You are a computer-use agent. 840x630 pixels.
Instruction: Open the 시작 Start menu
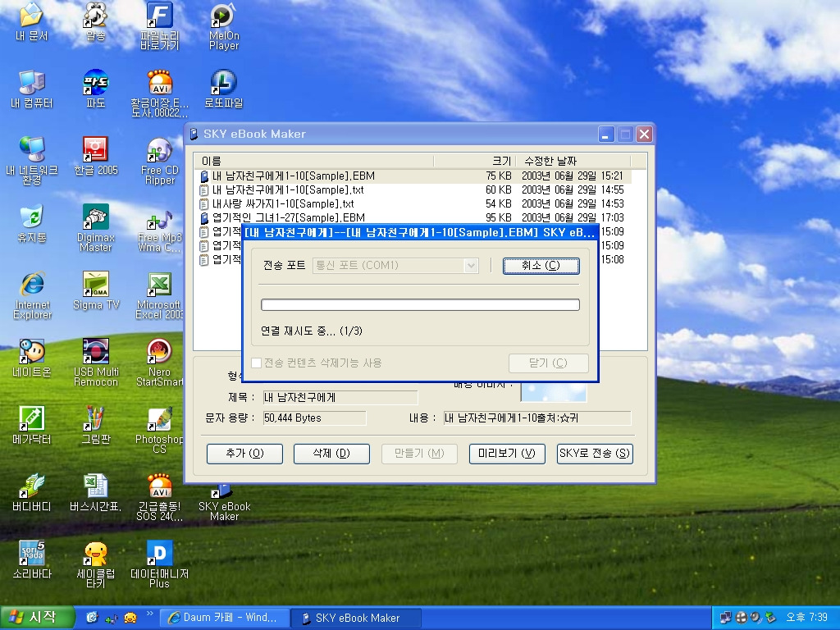[x=36, y=618]
